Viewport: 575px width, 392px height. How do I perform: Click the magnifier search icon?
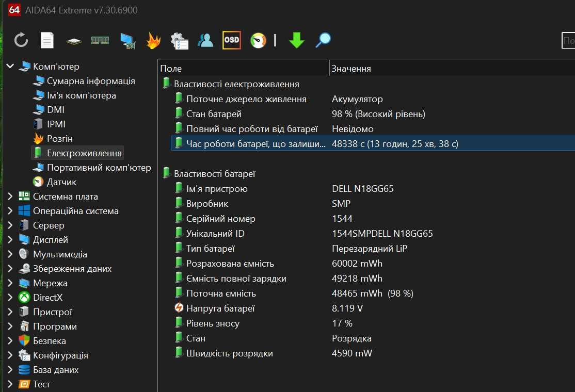pos(323,40)
